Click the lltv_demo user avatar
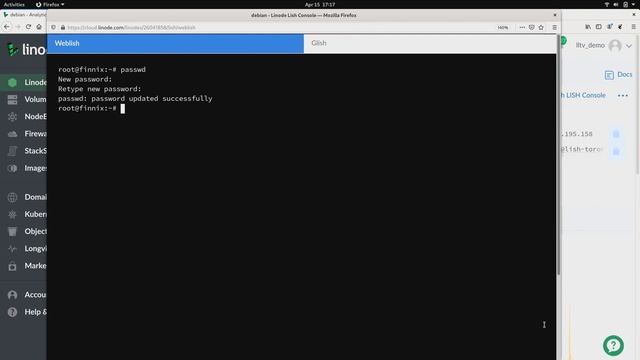The width and height of the screenshot is (640, 360). (615, 45)
